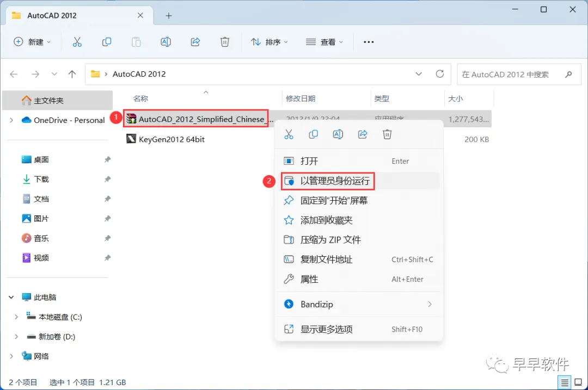Open the 查看 view dropdown
The width and height of the screenshot is (588, 390).
pyautogui.click(x=324, y=42)
